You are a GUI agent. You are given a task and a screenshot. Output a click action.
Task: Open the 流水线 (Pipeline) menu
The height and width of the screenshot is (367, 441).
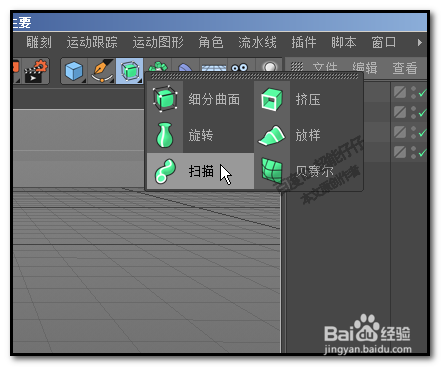[x=257, y=42]
